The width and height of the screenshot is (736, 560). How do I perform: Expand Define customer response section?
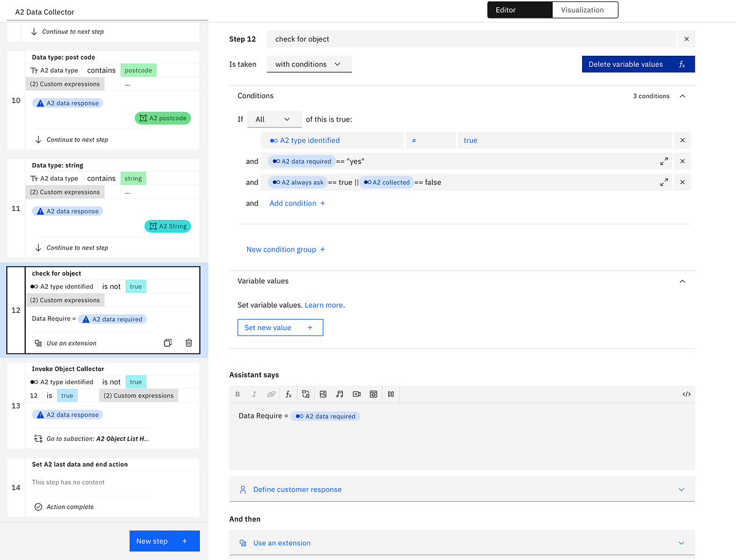coord(462,489)
